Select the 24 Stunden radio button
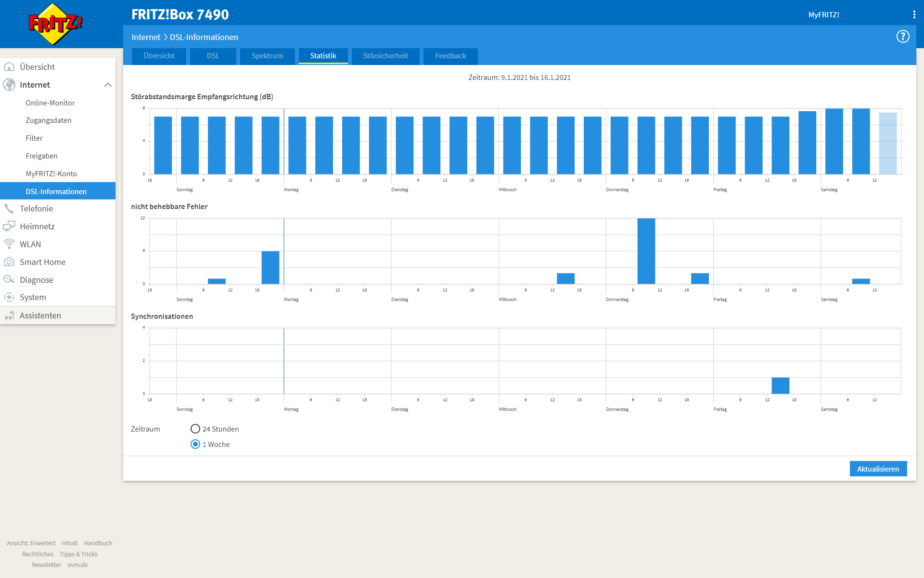The width and height of the screenshot is (924, 578). [195, 429]
